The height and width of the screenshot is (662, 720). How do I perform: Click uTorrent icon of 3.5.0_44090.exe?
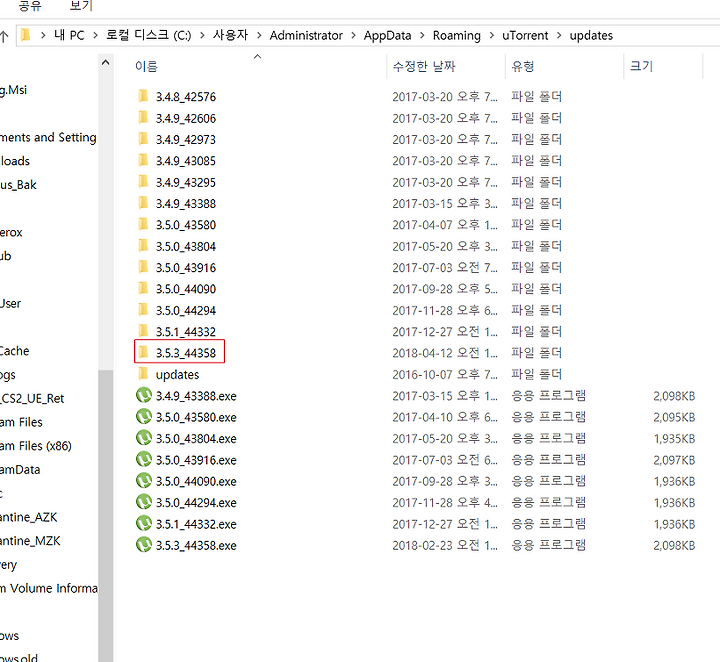tap(144, 481)
